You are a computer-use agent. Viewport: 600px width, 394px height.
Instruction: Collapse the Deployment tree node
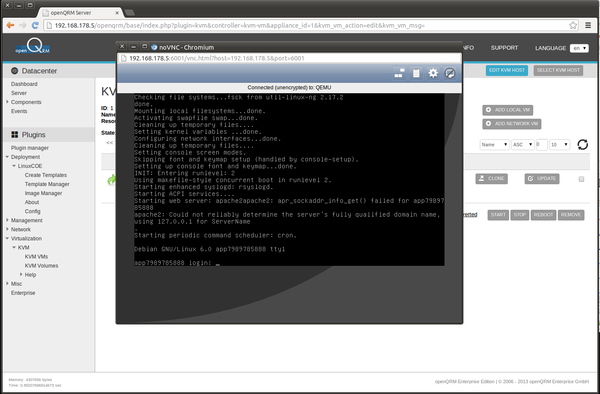[7, 157]
